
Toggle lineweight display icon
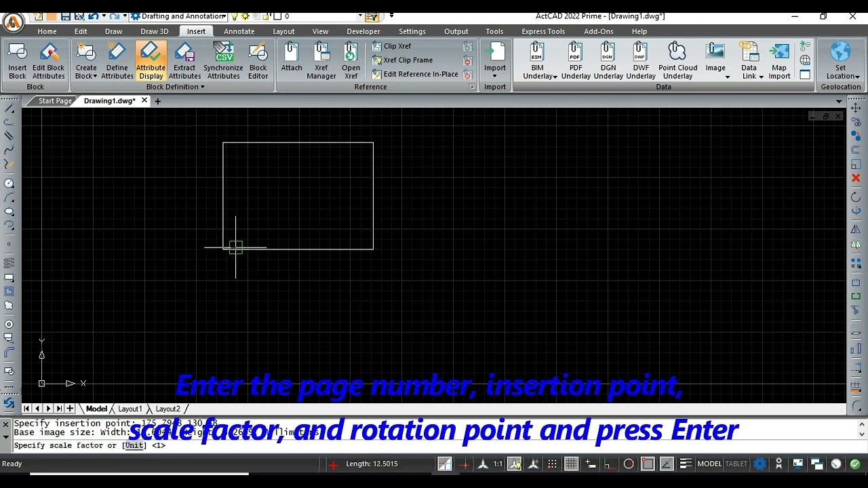[x=686, y=464]
